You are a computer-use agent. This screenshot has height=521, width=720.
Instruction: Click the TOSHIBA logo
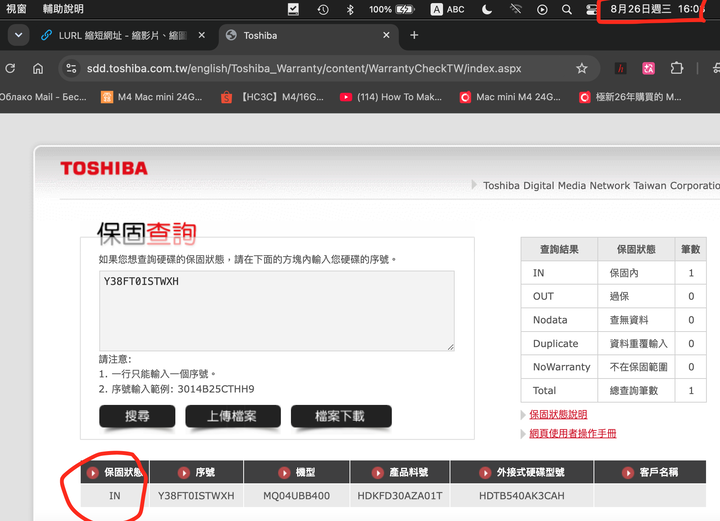tap(104, 168)
